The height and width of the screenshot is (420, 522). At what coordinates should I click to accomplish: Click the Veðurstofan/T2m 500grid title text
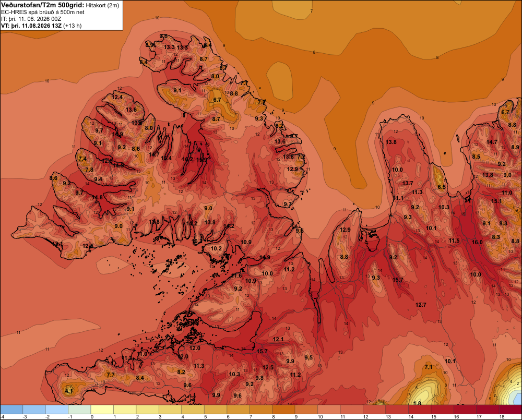click(42, 5)
